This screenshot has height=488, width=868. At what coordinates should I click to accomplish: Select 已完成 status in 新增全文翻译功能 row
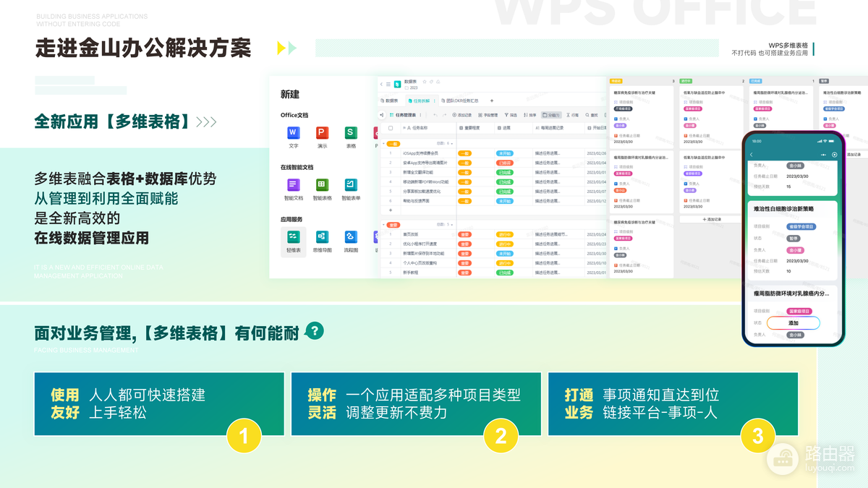505,172
